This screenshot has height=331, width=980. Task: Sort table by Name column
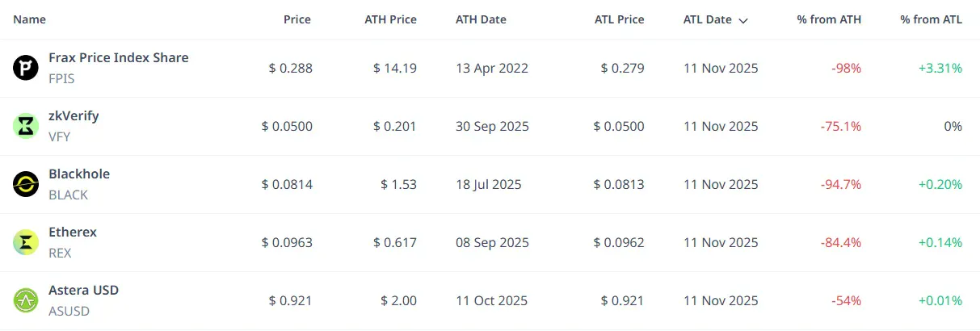[29, 19]
